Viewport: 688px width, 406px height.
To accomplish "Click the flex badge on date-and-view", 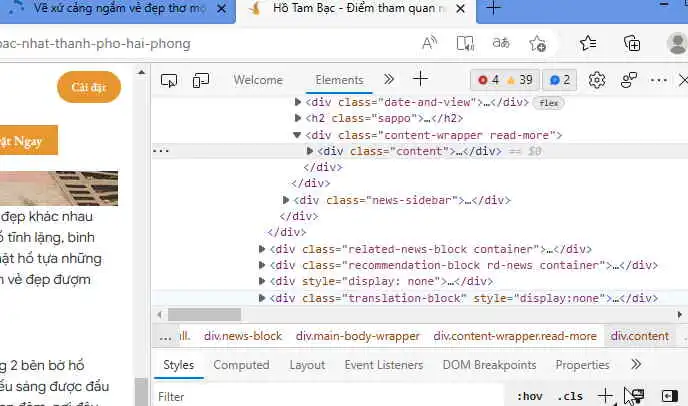I will tap(548, 103).
